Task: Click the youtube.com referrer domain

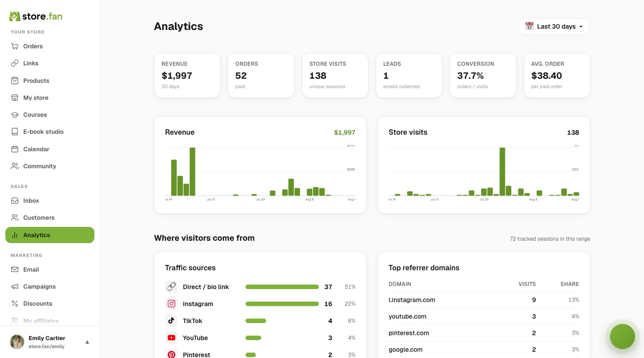Action: [407, 316]
